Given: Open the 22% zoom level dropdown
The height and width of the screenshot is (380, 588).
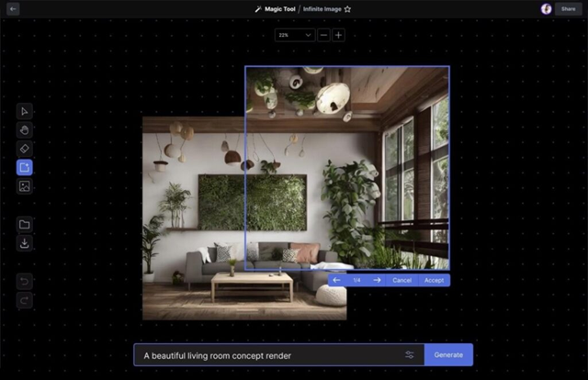Looking at the screenshot, I should coord(295,35).
